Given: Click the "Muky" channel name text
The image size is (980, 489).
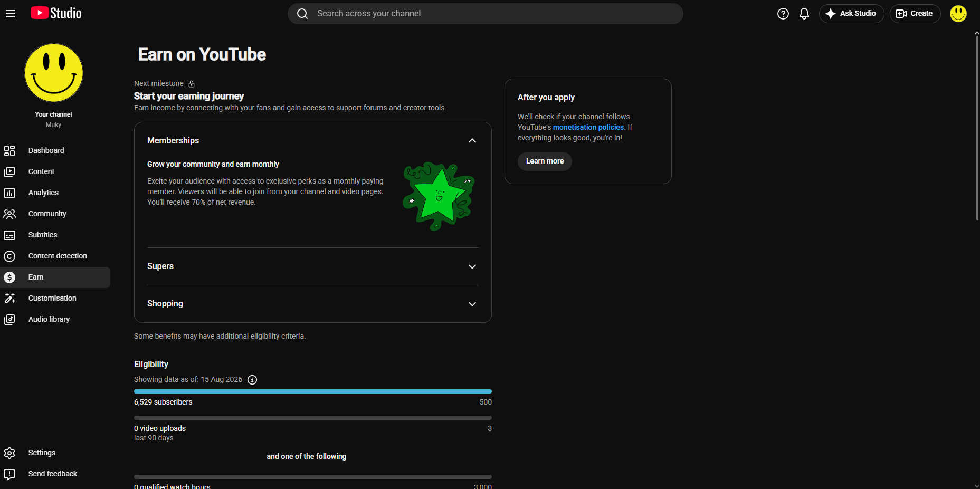Looking at the screenshot, I should [x=53, y=125].
